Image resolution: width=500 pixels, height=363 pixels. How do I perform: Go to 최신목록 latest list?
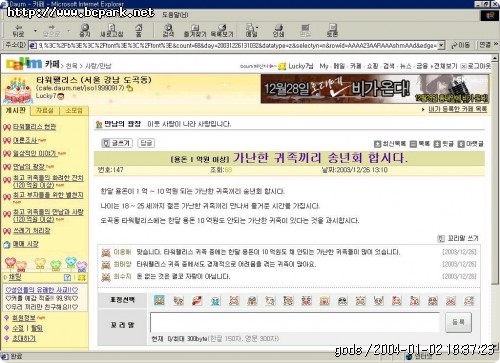pyautogui.click(x=390, y=144)
